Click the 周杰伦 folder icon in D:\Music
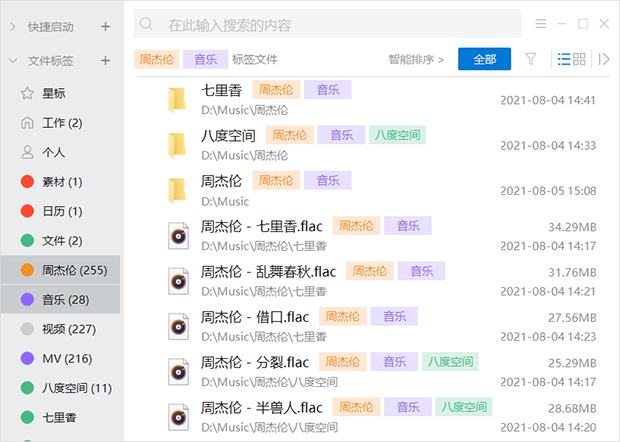Screen dimensions: 620x442 pos(177,191)
